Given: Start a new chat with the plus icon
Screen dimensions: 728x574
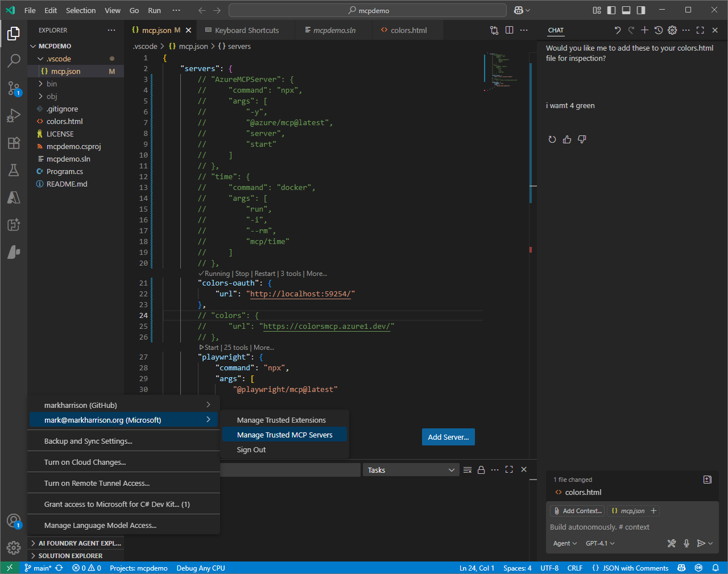Looking at the screenshot, I should [646, 30].
